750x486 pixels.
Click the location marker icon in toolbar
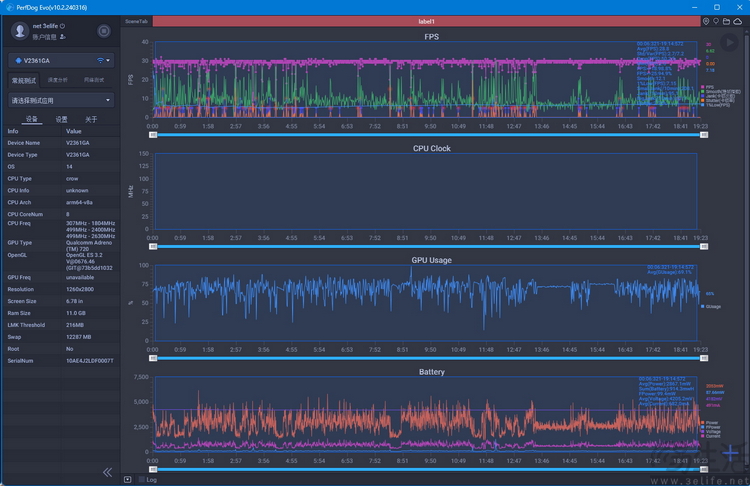(706, 21)
